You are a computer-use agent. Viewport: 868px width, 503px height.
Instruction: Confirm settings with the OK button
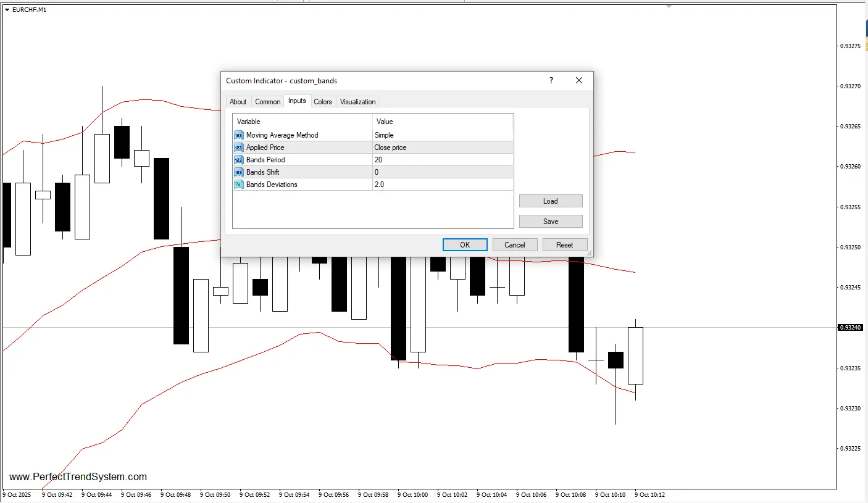(x=465, y=245)
